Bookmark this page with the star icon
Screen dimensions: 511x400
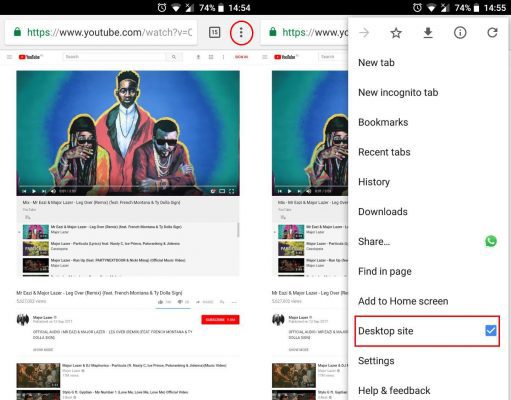tap(396, 33)
